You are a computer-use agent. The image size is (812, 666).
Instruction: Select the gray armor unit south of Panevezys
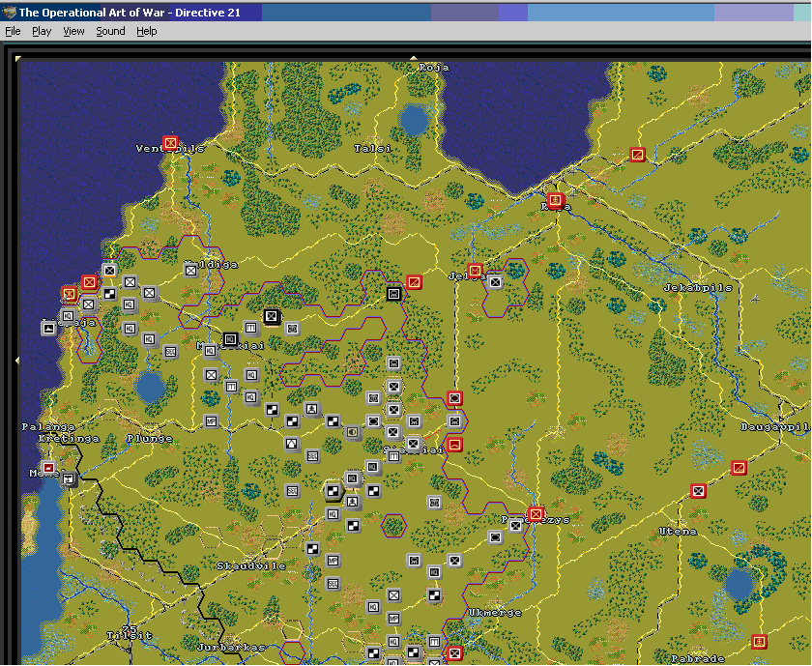[x=496, y=537]
